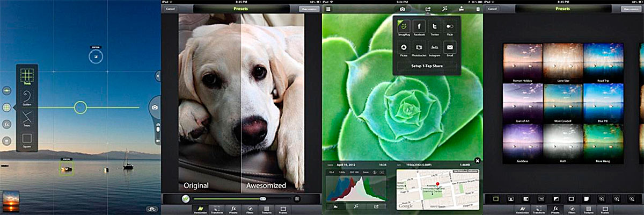
Task: Open the fx menu in camera sidebar
Action: [x=7, y=124]
